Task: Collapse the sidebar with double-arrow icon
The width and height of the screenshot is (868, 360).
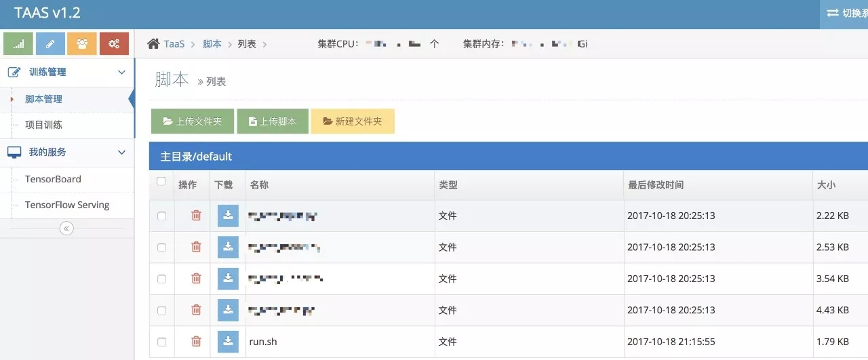Action: 66,228
